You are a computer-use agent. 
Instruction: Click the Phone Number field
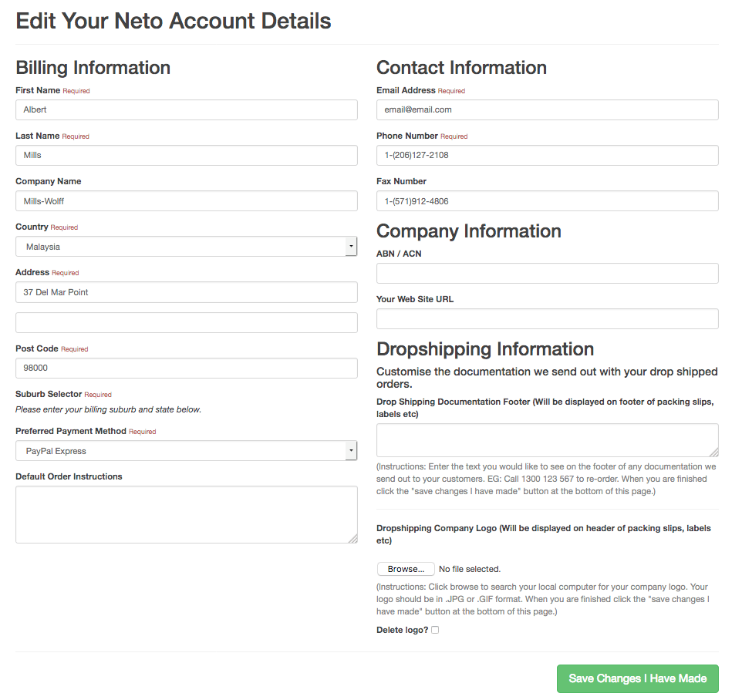pyautogui.click(x=548, y=155)
